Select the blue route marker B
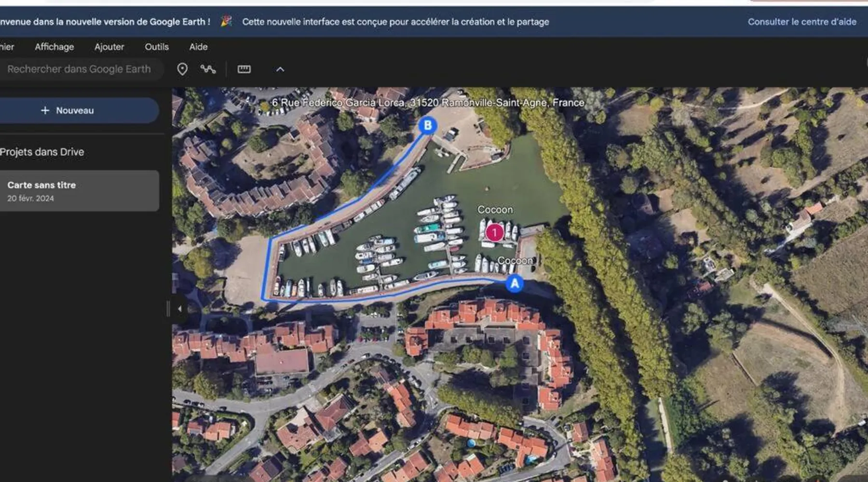Image resolution: width=868 pixels, height=482 pixels. coord(427,125)
